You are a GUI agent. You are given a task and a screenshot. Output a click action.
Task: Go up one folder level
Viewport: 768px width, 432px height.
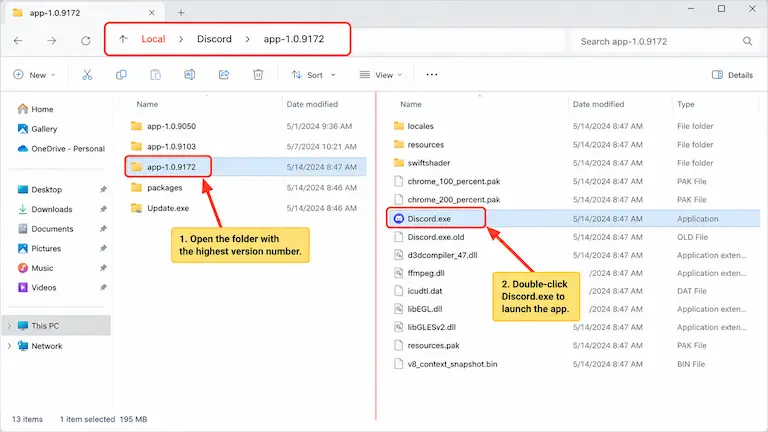click(x=123, y=39)
